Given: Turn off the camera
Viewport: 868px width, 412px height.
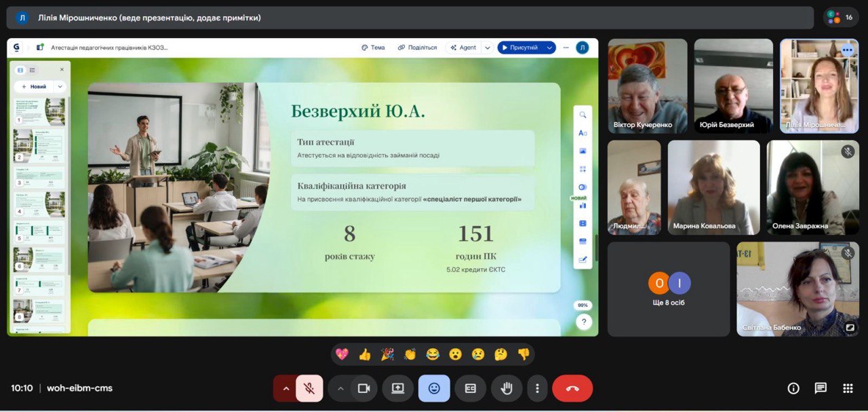Looking at the screenshot, I should tap(363, 388).
